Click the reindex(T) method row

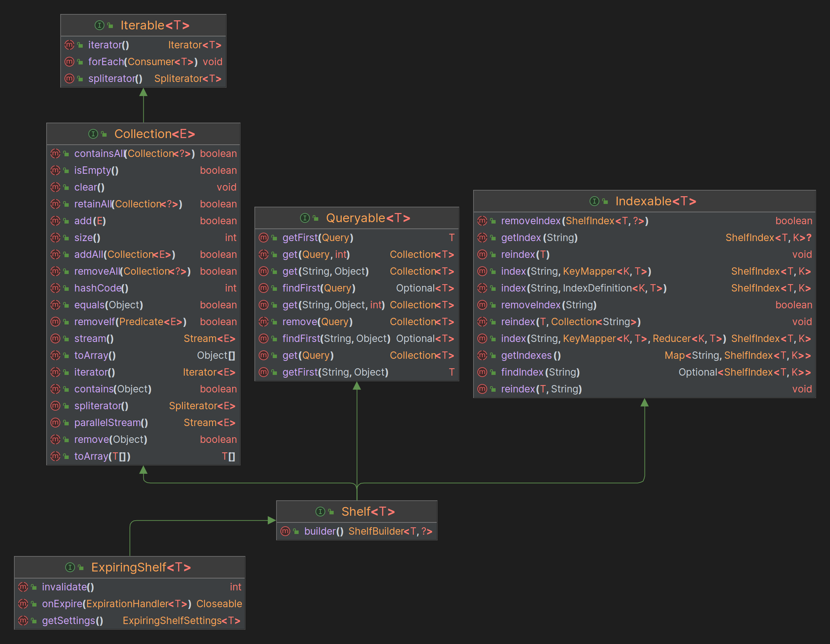click(645, 255)
